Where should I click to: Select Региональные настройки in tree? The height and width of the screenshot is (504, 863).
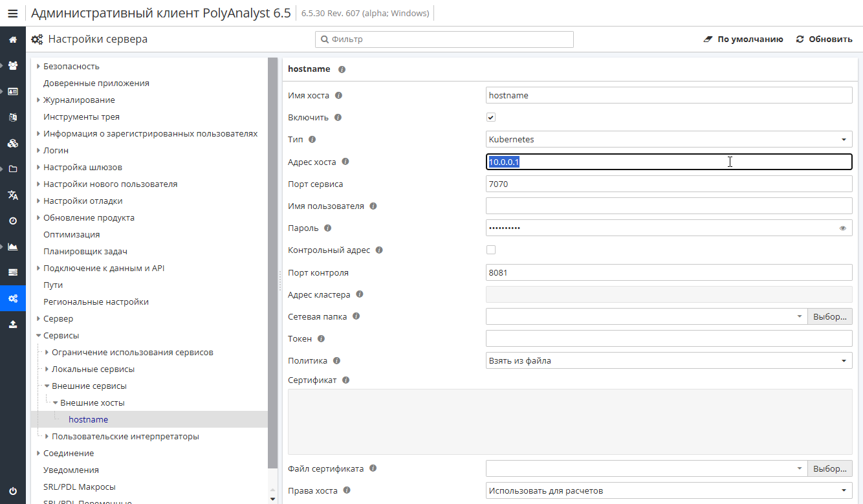pos(96,301)
